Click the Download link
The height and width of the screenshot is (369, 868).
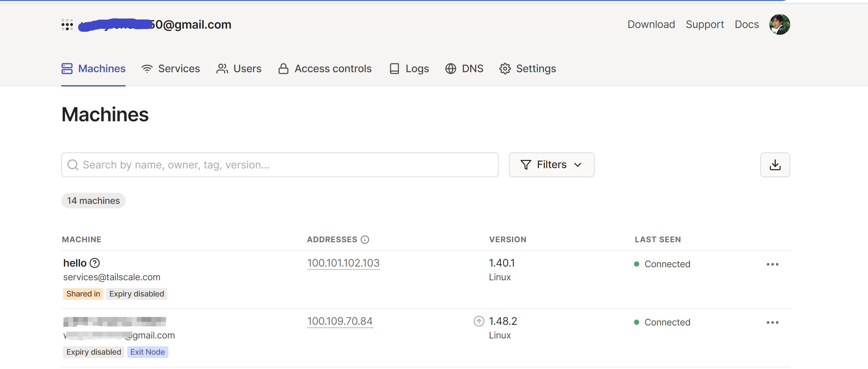click(651, 25)
